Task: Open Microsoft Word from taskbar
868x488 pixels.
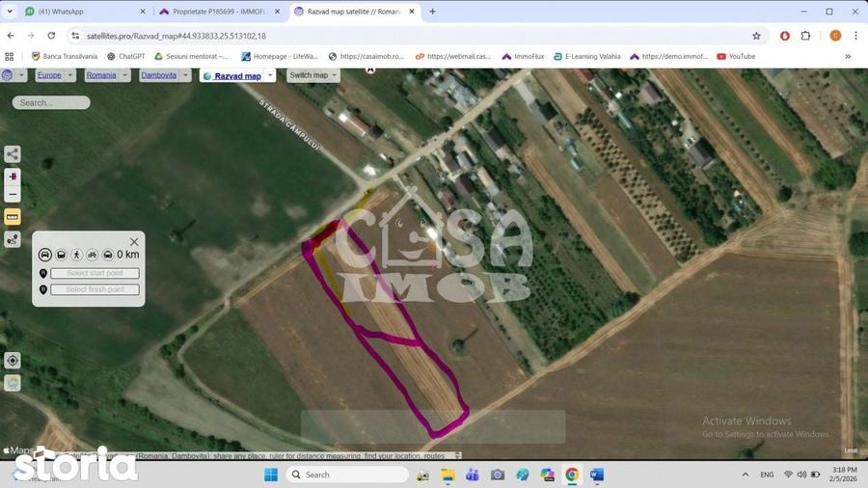Action: point(597,474)
